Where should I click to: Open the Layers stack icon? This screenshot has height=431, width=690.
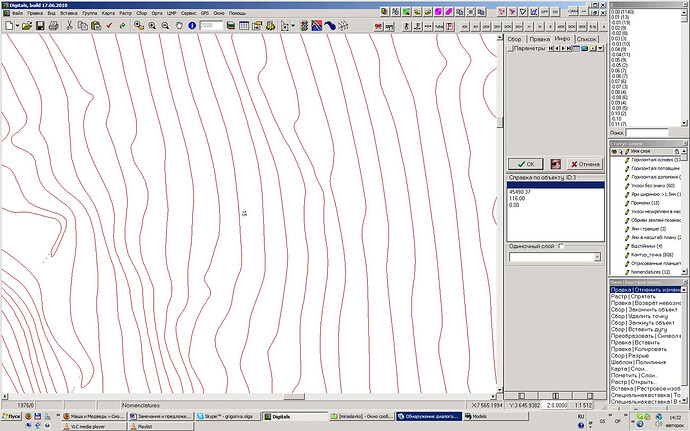point(231,26)
